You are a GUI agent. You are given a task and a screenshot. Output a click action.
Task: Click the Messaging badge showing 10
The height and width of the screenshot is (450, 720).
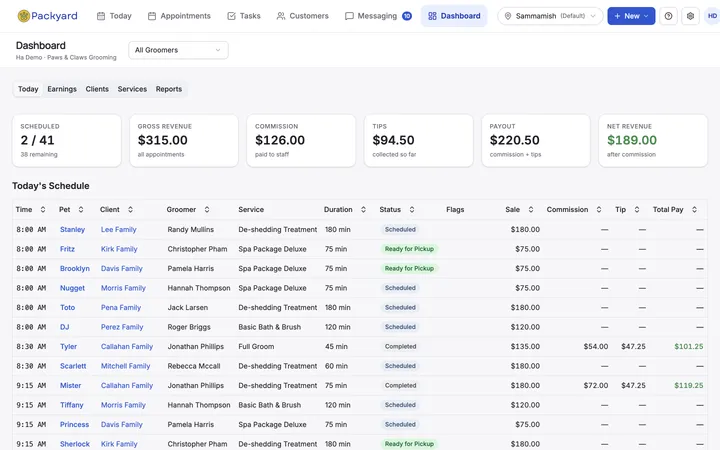click(407, 16)
